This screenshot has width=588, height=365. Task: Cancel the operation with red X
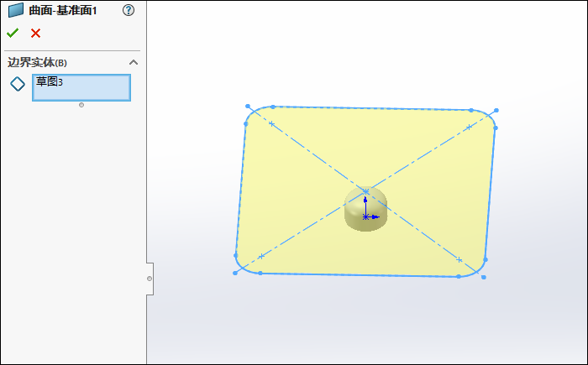35,34
